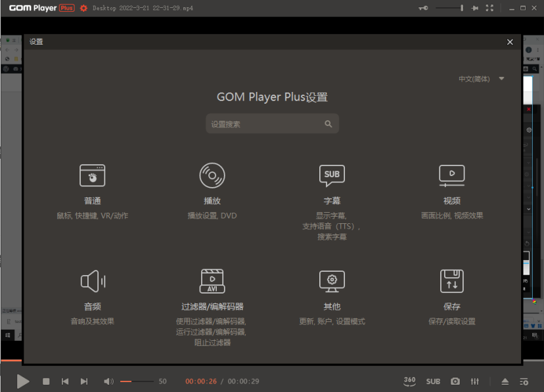Image resolution: width=544 pixels, height=392 pixels.
Task: Click the 更新, 账户, 设置模式 description text
Action: coord(332,321)
